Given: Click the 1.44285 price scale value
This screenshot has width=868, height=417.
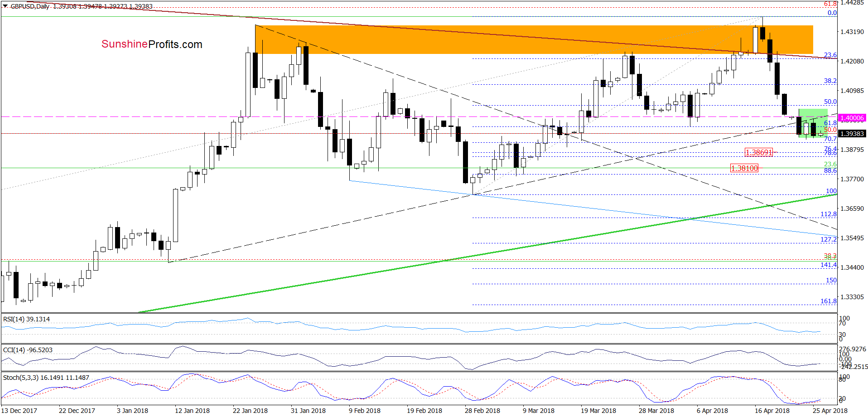Looking at the screenshot, I should 852,3.
